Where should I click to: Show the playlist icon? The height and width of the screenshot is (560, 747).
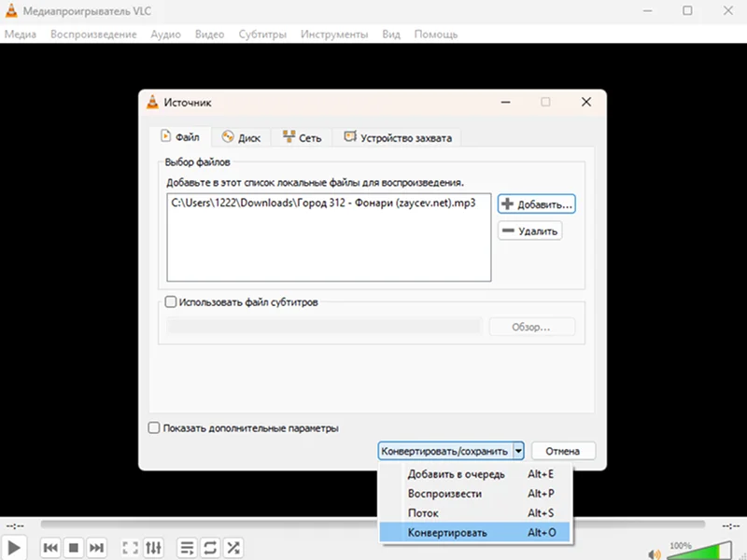[188, 548]
